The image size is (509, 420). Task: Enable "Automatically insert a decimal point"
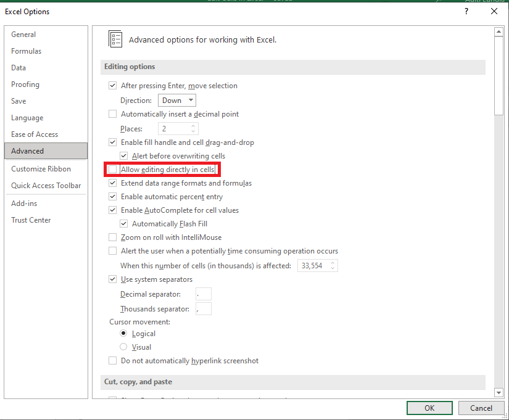(x=112, y=113)
